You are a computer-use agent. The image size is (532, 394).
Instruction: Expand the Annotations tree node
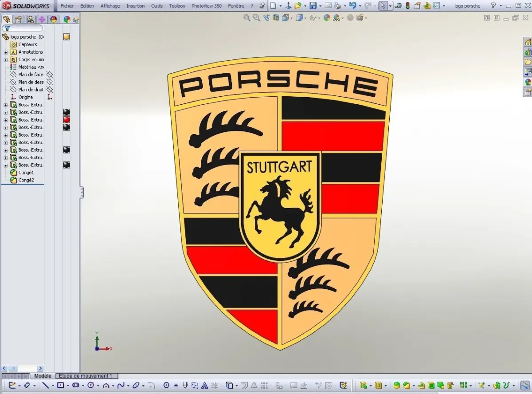click(x=6, y=52)
